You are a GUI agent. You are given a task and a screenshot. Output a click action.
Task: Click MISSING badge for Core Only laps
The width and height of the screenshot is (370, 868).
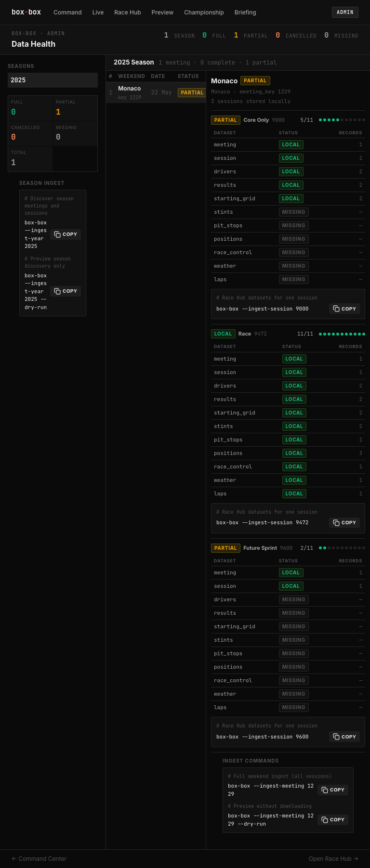coord(294,279)
